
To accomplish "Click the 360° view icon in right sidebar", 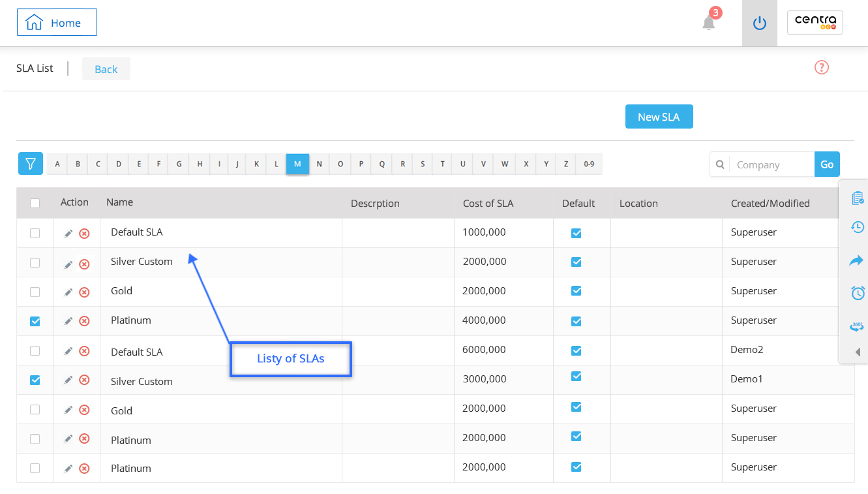I will tap(857, 326).
